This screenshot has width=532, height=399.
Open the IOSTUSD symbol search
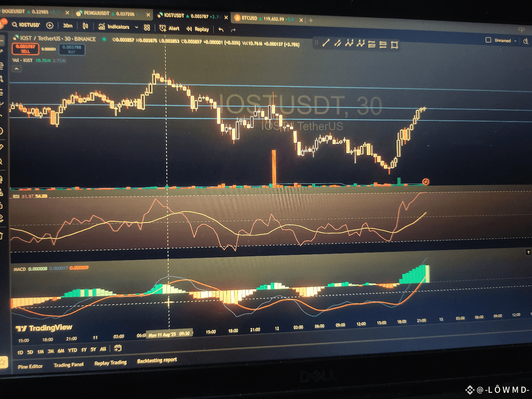pyautogui.click(x=26, y=25)
